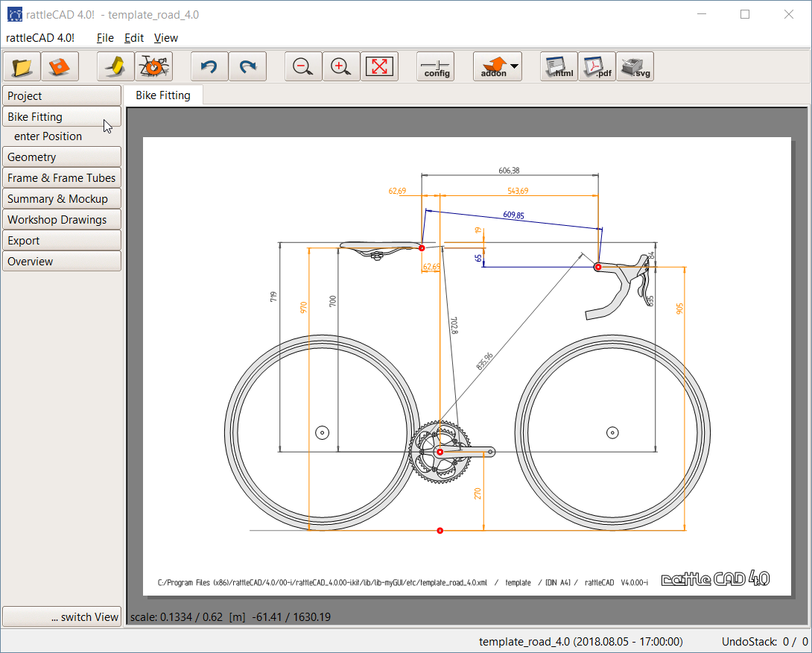Export drawing as html
Image resolution: width=812 pixels, height=653 pixels.
pos(559,66)
